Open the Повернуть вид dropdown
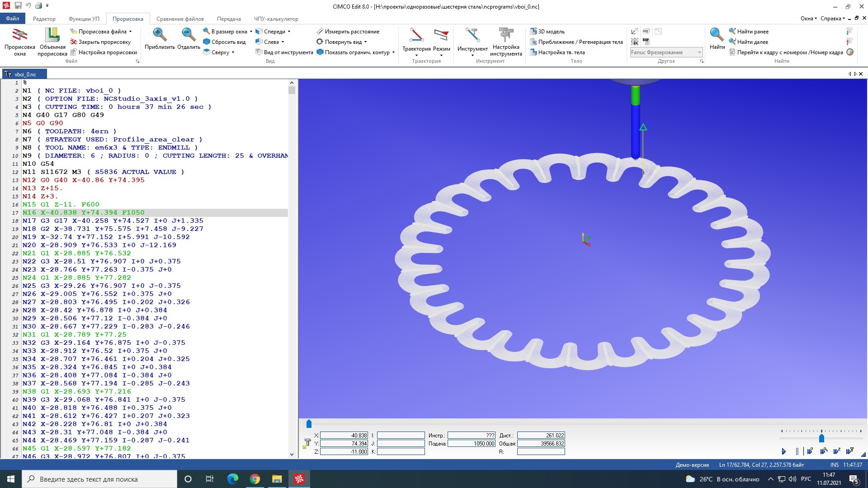 pos(365,42)
